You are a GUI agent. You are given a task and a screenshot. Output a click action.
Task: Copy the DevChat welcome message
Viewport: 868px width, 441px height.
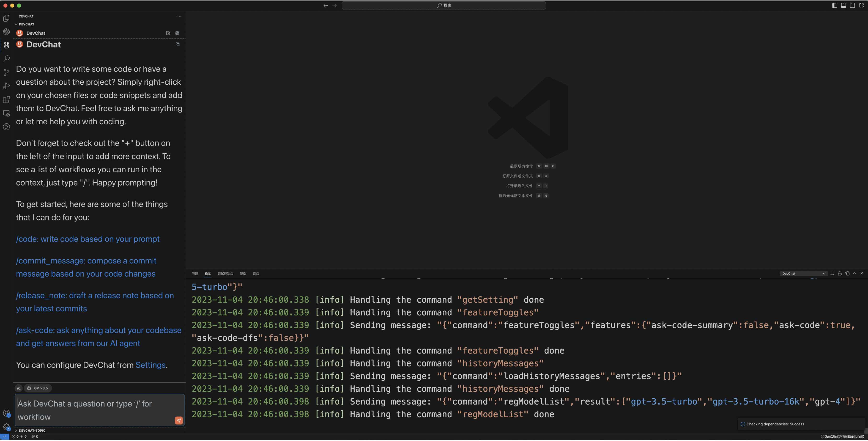pyautogui.click(x=178, y=44)
